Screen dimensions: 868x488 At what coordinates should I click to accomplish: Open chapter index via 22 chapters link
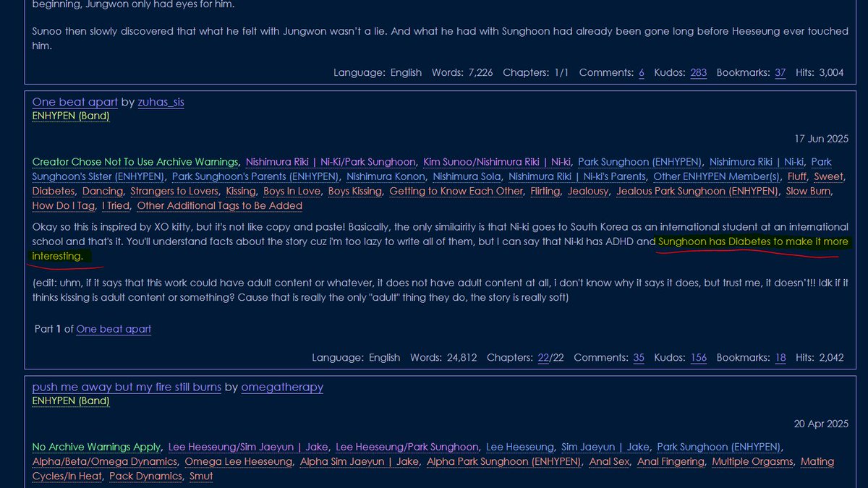pos(544,357)
